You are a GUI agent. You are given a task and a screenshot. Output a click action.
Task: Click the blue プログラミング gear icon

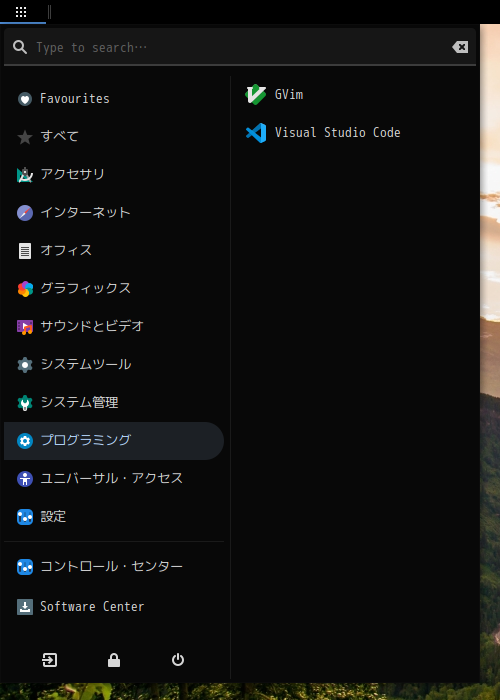pos(25,441)
